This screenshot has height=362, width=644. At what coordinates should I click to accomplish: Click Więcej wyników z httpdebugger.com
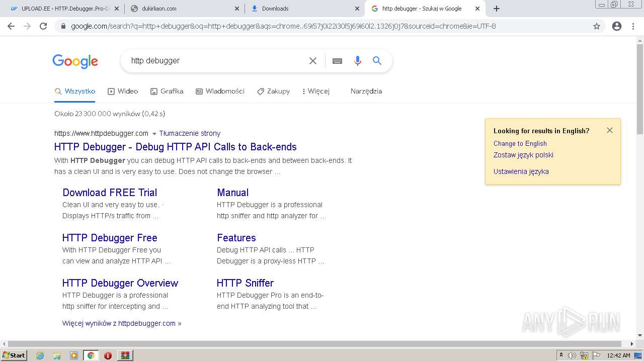coord(122,323)
